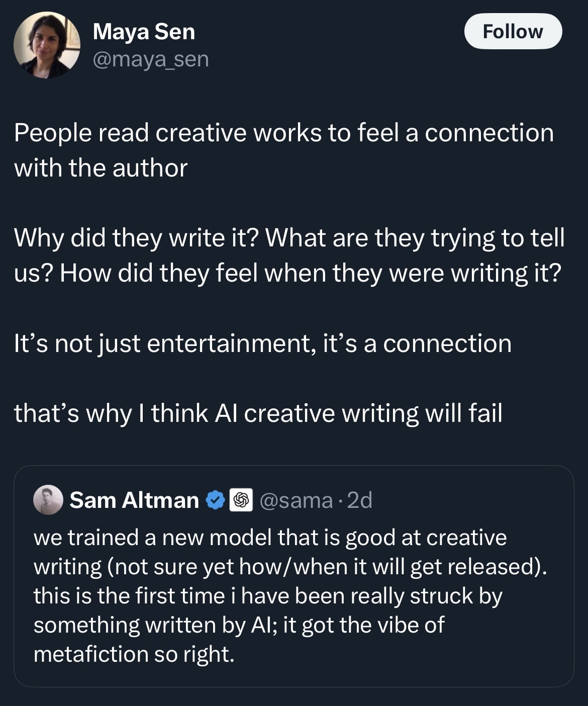Click the Sam Altman name in quote
The image size is (588, 706).
[x=134, y=500]
